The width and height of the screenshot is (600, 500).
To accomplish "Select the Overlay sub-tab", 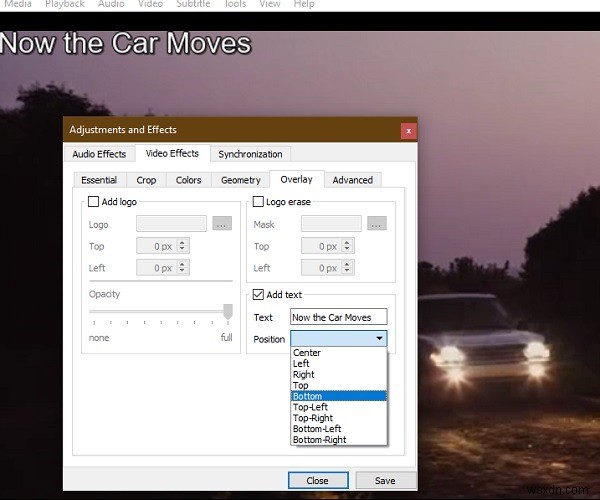I will pyautogui.click(x=297, y=179).
